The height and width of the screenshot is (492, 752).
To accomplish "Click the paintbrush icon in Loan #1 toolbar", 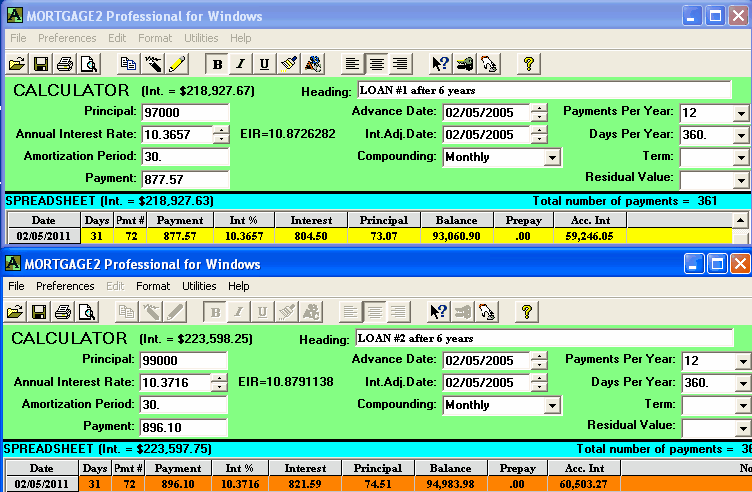I will point(289,63).
